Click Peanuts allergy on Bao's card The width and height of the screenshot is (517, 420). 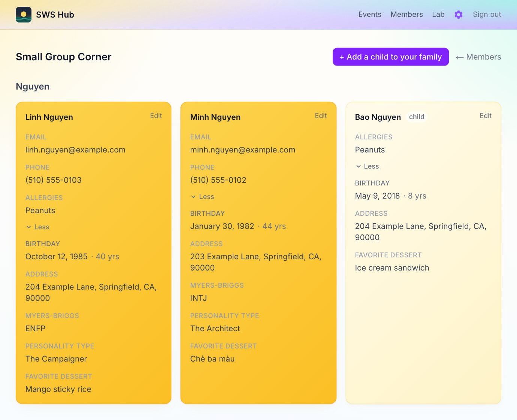[x=370, y=150]
